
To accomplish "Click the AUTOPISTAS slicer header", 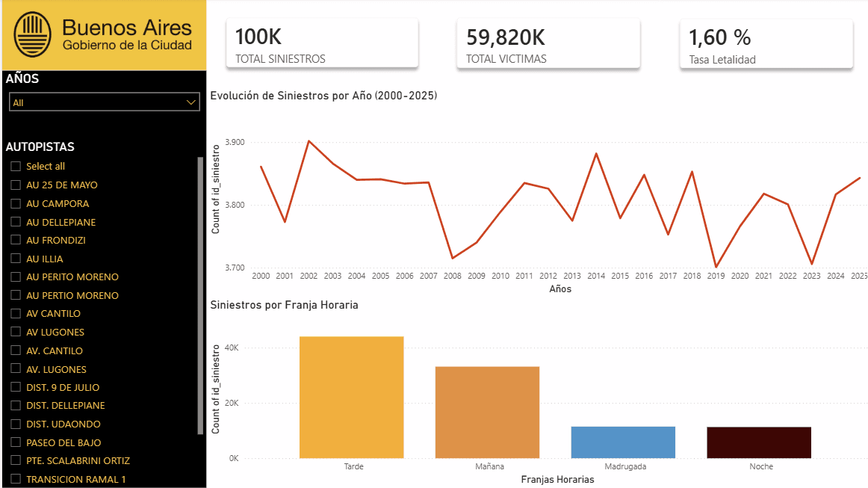I will pos(40,146).
